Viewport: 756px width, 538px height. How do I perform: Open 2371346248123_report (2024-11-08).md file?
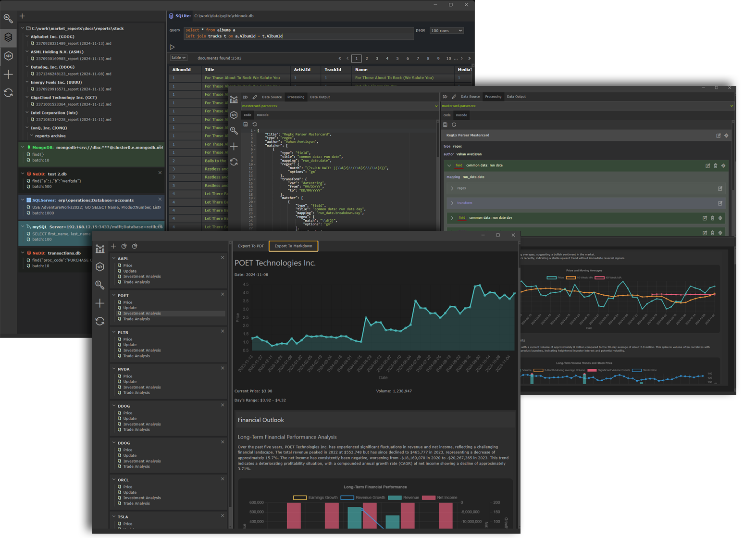click(x=74, y=74)
